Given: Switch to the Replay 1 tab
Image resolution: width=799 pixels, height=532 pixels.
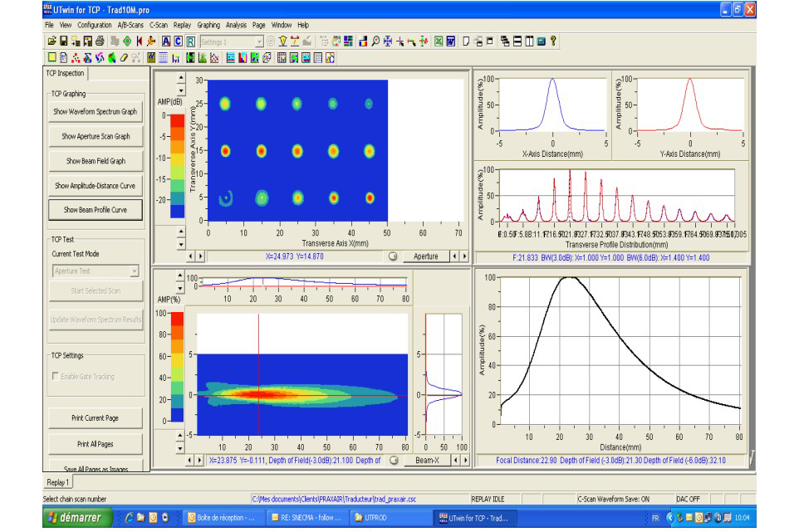Looking at the screenshot, I should pos(57,481).
